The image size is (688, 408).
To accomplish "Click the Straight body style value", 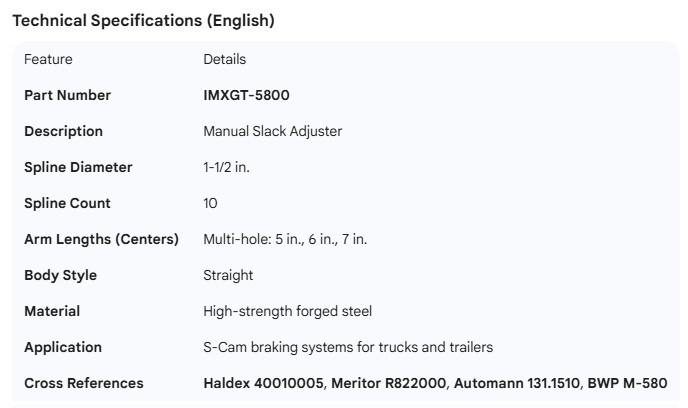I will click(x=228, y=275).
